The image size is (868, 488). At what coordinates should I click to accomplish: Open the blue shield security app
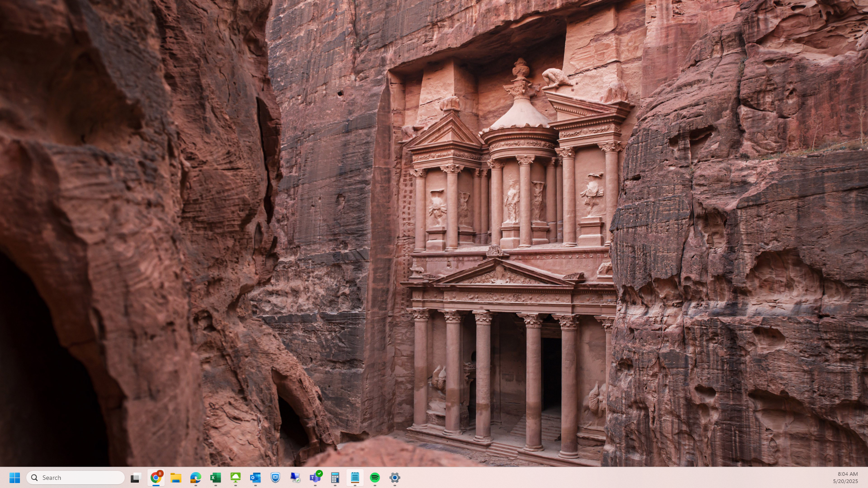[275, 478]
